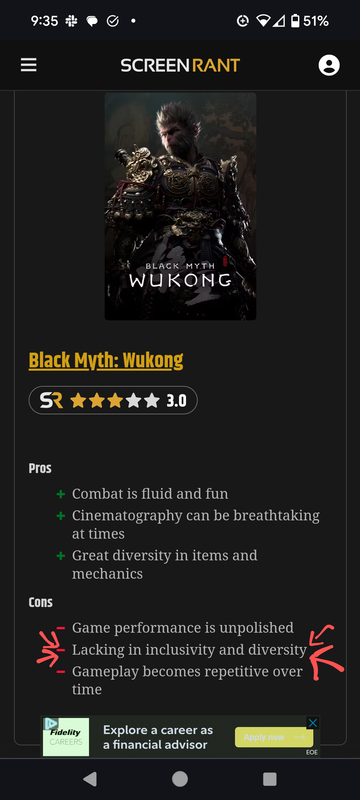This screenshot has height=800, width=360.
Task: Tap the Android back navigation button
Action: pyautogui.click(x=90, y=779)
